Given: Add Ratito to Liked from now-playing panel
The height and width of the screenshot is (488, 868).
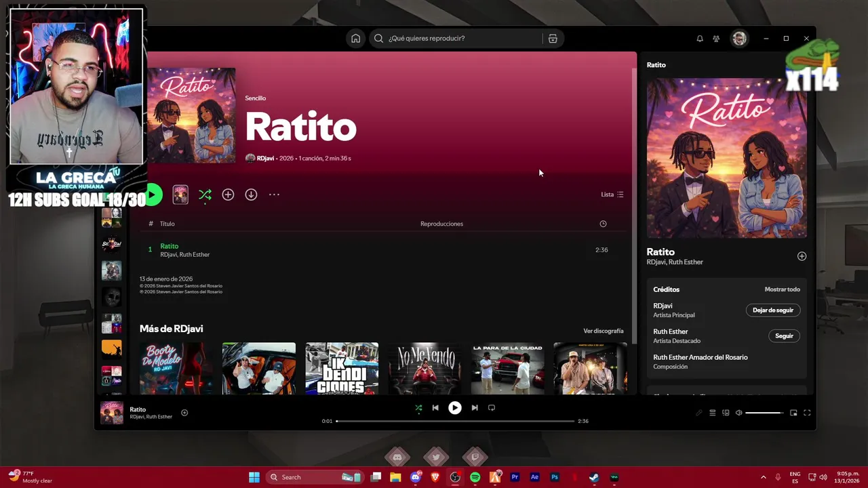Looking at the screenshot, I should click(x=802, y=256).
